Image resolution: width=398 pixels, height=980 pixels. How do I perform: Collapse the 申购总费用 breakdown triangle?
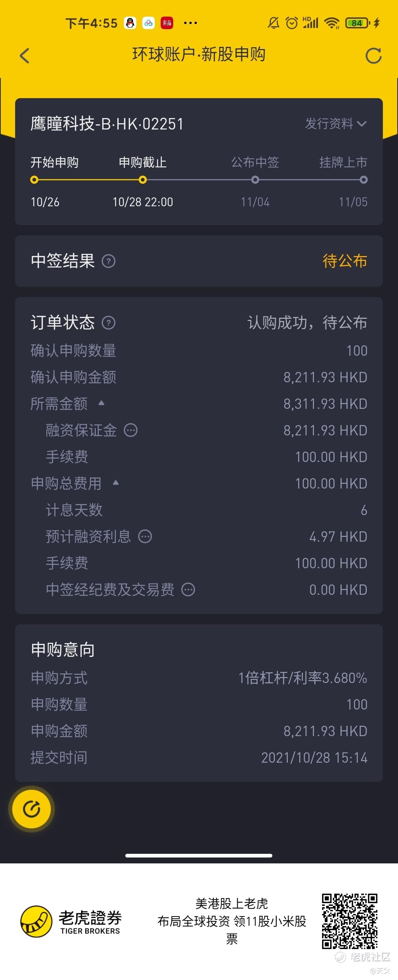(x=116, y=483)
